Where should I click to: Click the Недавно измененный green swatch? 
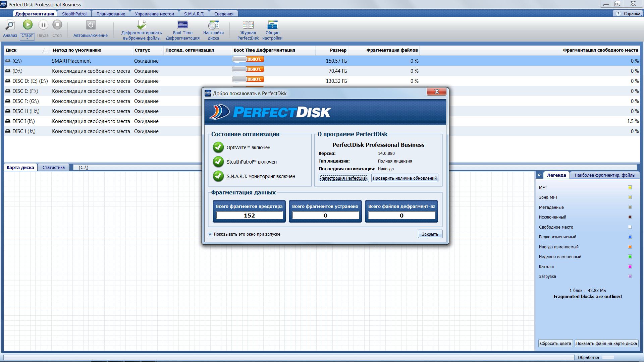630,257
